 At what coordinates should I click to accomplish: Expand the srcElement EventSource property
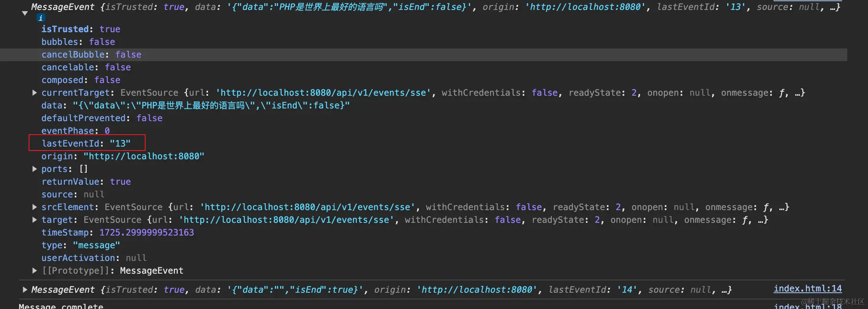35,207
